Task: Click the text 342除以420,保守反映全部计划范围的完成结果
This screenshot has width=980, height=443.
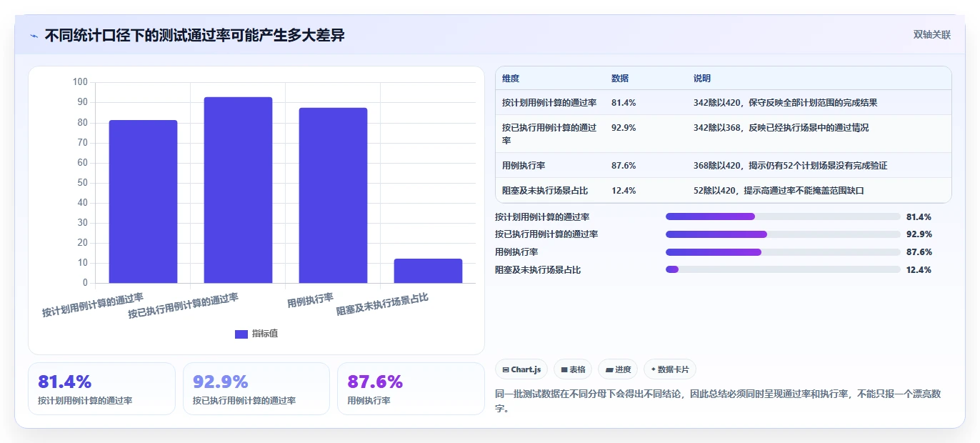Action: [x=786, y=103]
